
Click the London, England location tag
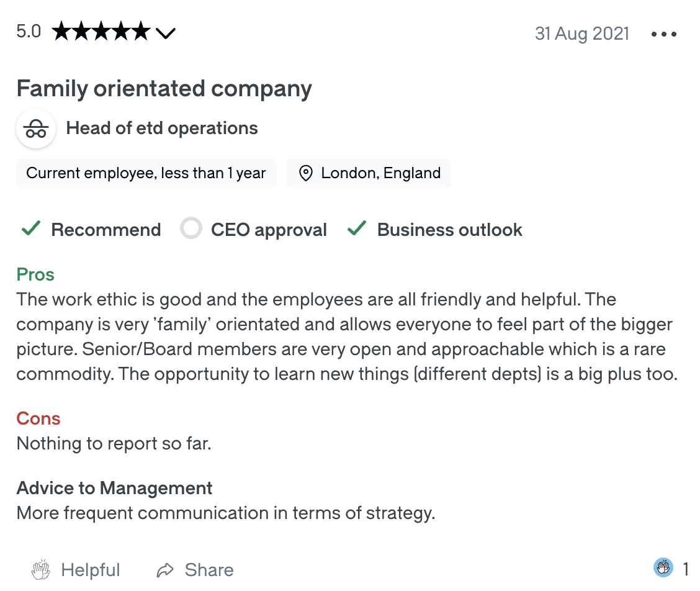pos(368,173)
